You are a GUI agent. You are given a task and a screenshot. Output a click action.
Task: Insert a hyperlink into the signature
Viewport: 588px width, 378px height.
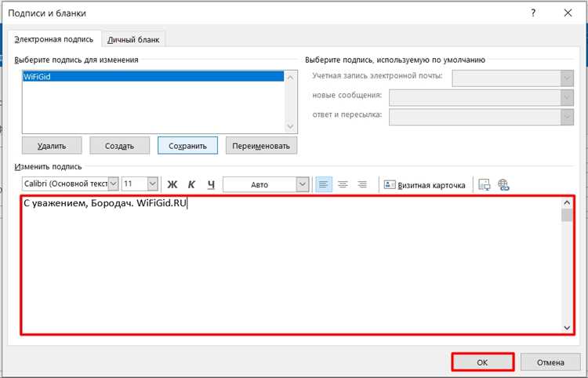click(503, 185)
